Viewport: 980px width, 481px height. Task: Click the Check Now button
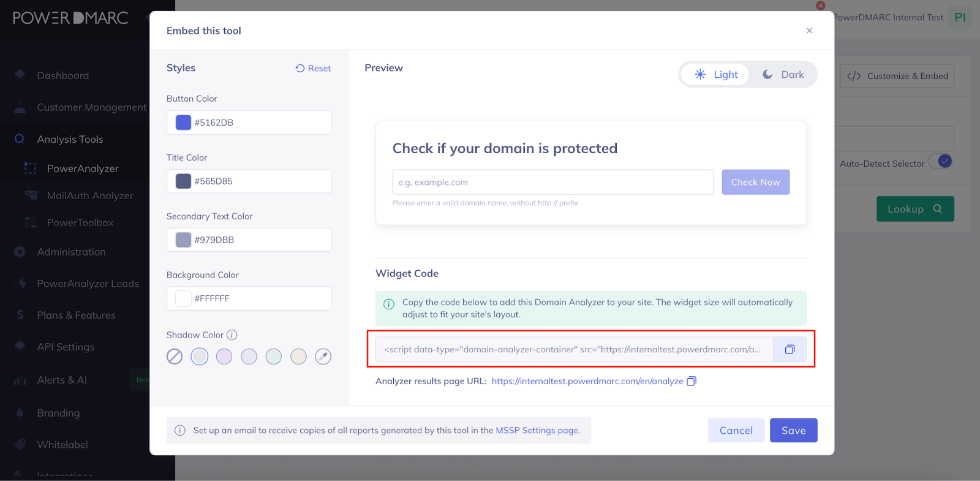tap(755, 182)
